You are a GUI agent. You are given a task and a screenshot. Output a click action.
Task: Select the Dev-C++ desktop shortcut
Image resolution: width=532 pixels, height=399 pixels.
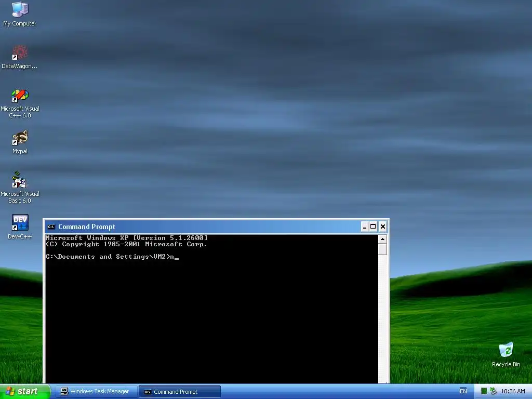pyautogui.click(x=20, y=227)
